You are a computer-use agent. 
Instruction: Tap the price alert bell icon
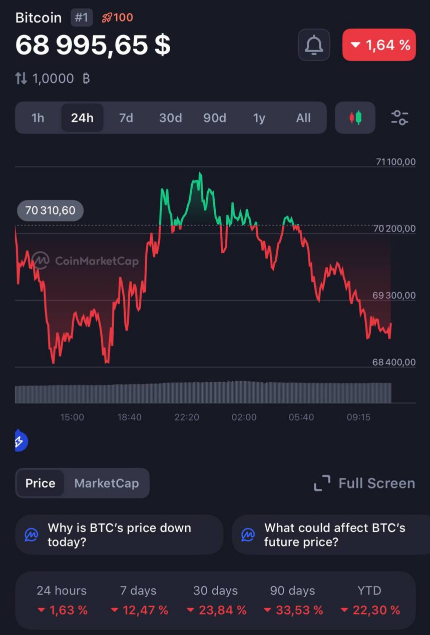(314, 45)
